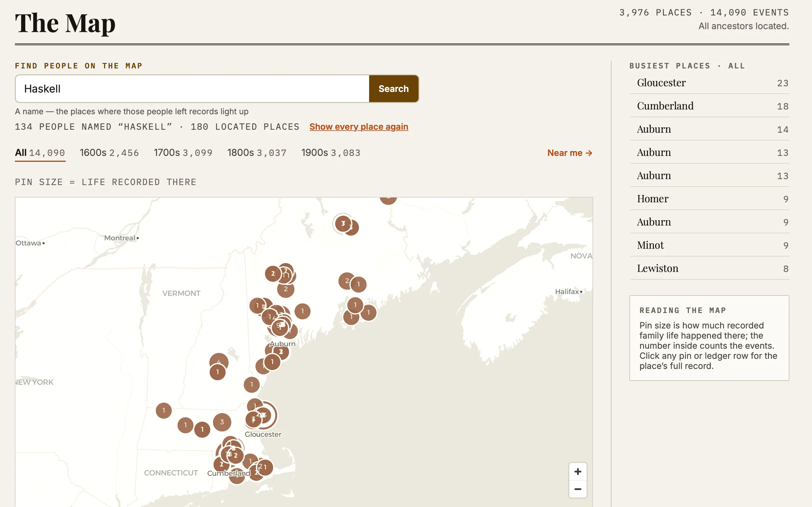The image size is (812, 507).
Task: Select the All 14,090 tab
Action: point(40,153)
